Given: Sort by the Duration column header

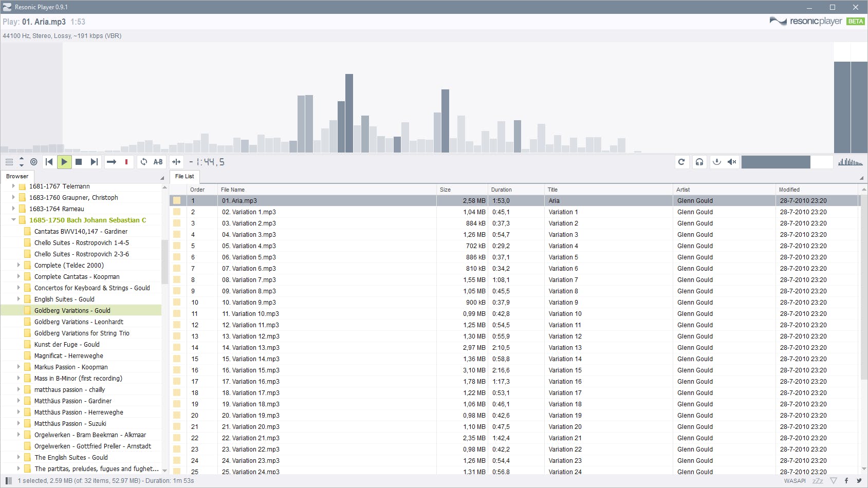Looking at the screenshot, I should [x=516, y=190].
